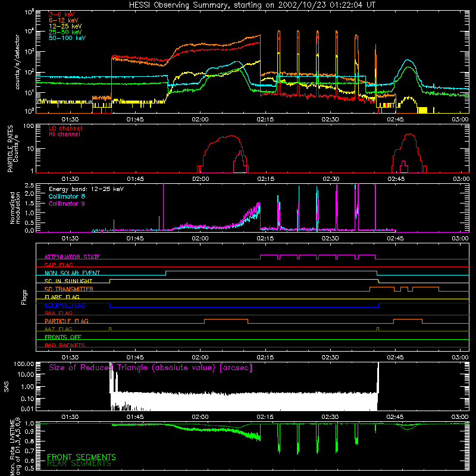Click the PARTICLE_FLAG label

[67, 321]
